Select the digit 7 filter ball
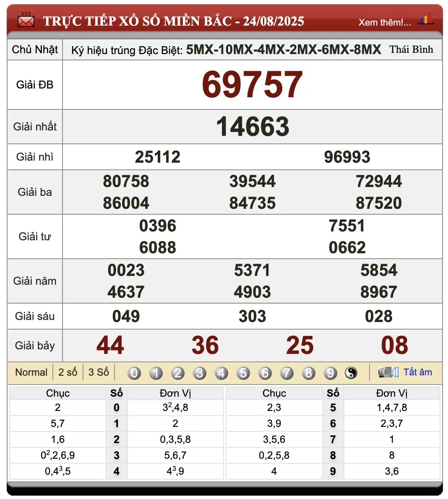Image resolution: width=448 pixels, height=499 pixels. pos(287,373)
